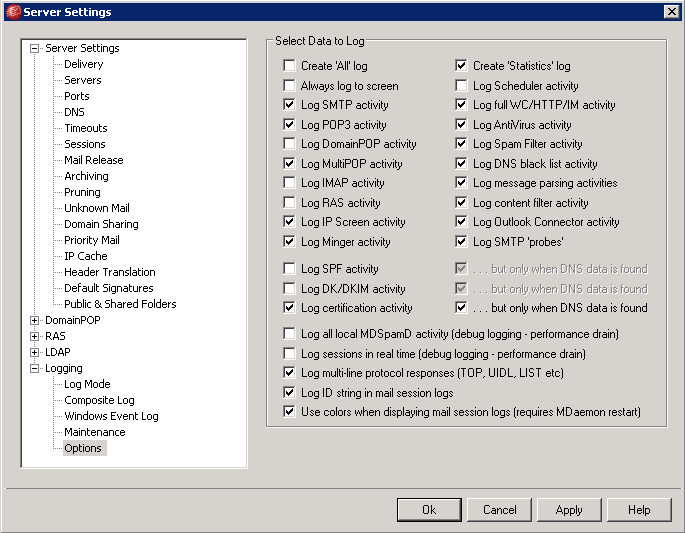This screenshot has width=685, height=533.
Task: Toggle Log Scheduler activity checkbox
Action: pos(461,85)
